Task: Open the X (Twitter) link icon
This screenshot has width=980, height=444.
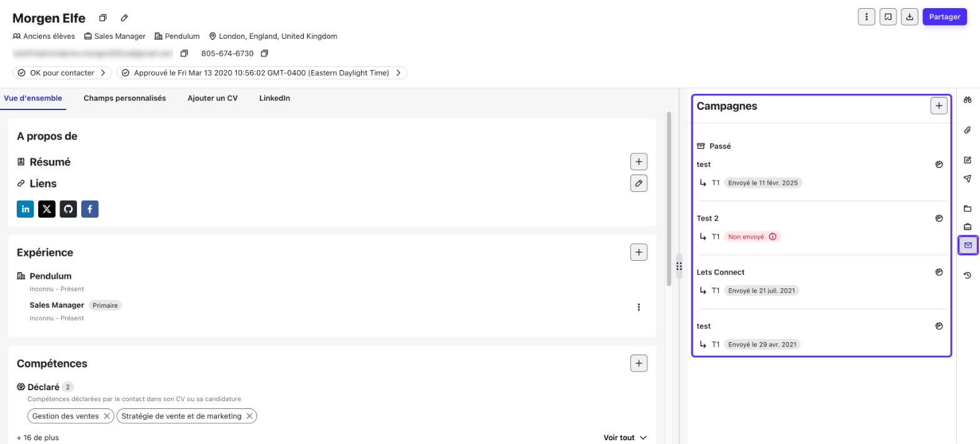Action: (x=47, y=209)
